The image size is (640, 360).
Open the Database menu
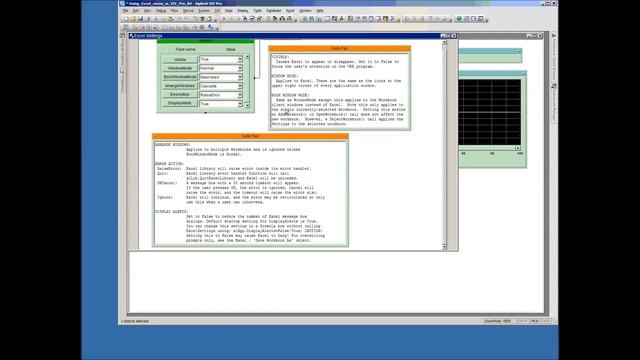(x=273, y=11)
